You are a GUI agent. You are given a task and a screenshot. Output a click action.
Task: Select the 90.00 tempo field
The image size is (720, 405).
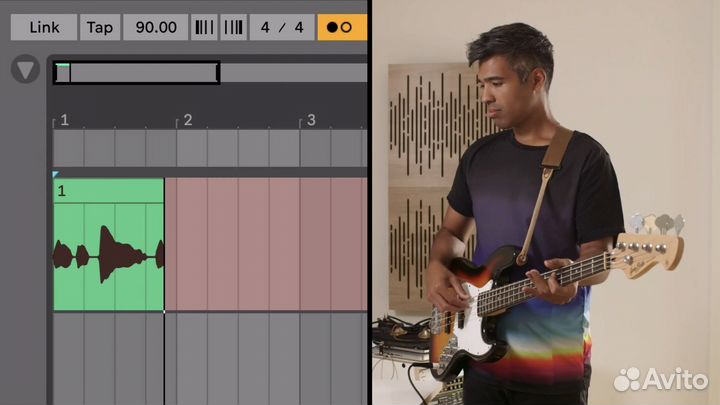pos(156,27)
